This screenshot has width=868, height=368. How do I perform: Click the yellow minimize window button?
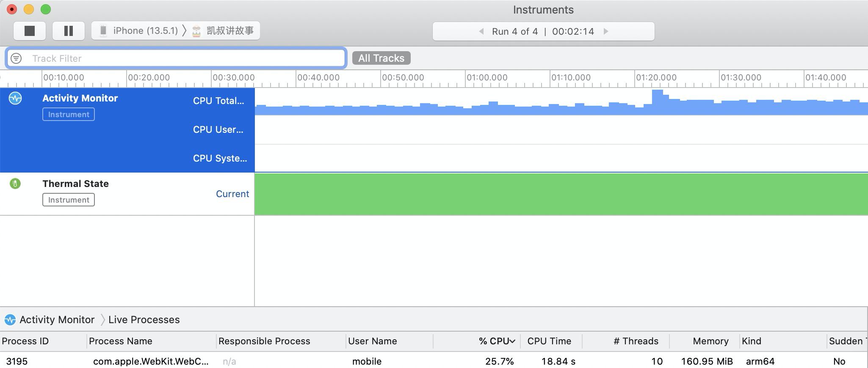tap(29, 9)
